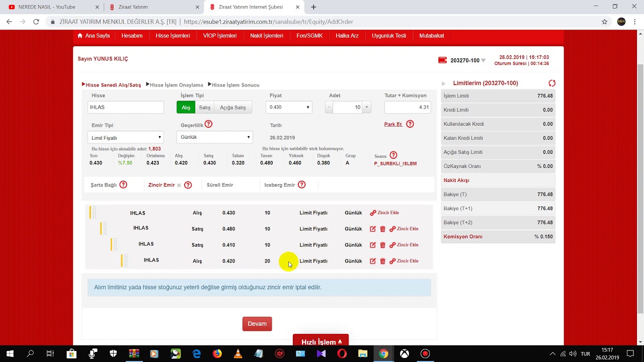Add chain to the 0.410 Satış order
This screenshot has height=362, width=644.
(x=404, y=245)
